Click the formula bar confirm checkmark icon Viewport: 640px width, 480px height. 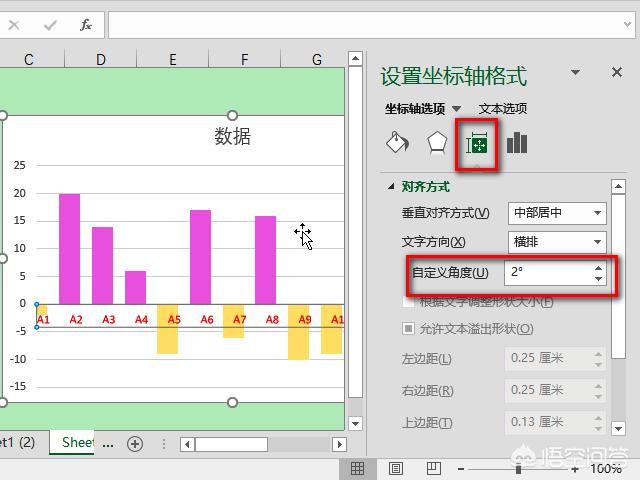50,25
